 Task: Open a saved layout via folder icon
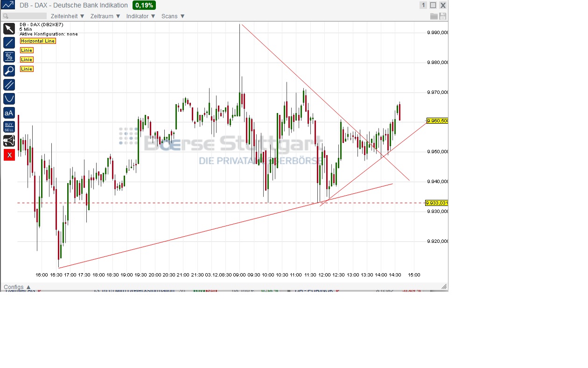(433, 15)
